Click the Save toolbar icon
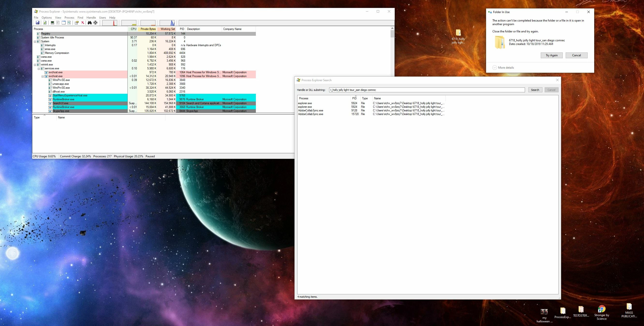Image resolution: width=644 pixels, height=326 pixels. pyautogui.click(x=37, y=23)
